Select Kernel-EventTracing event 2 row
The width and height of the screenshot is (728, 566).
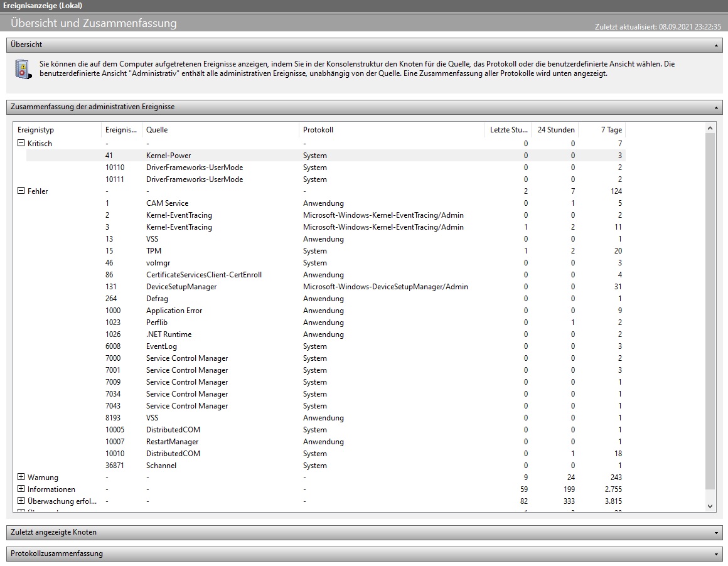point(326,215)
